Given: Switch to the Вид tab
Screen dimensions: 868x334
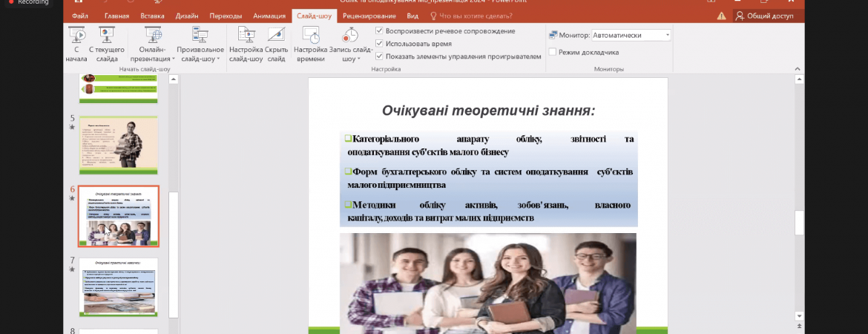Looking at the screenshot, I should tap(412, 16).
